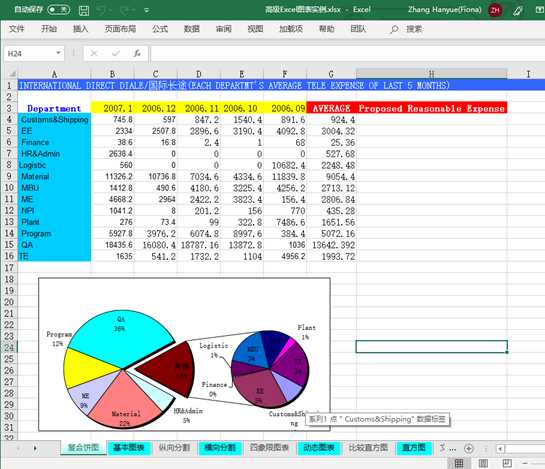Open the Ribbon Display Options icon
The width and height of the screenshot is (545, 469).
pos(540,10)
